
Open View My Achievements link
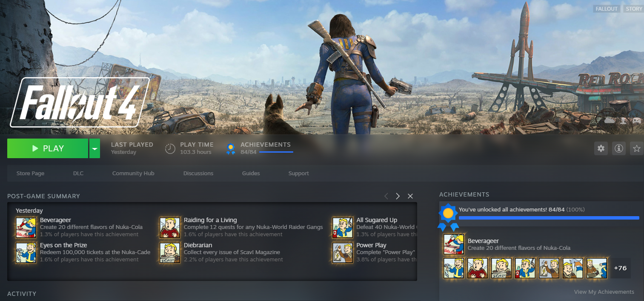pyautogui.click(x=604, y=292)
